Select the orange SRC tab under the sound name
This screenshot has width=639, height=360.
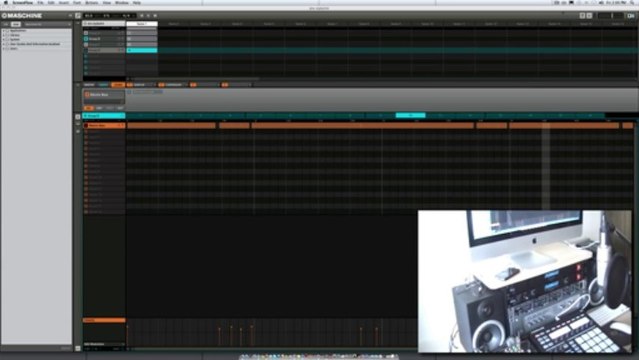[88, 108]
